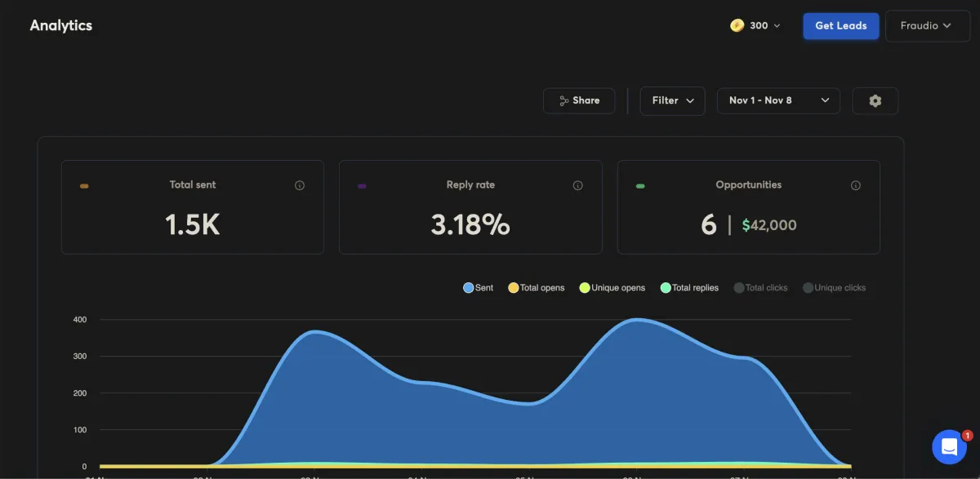The height and width of the screenshot is (479, 980).
Task: Enable the Total clicks legend series
Action: 760,287
